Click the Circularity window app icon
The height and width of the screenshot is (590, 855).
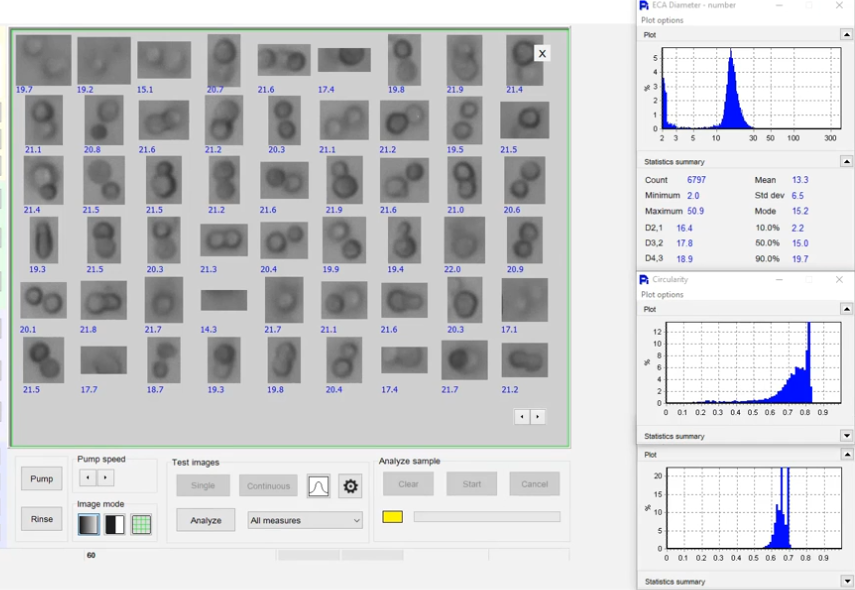point(644,280)
